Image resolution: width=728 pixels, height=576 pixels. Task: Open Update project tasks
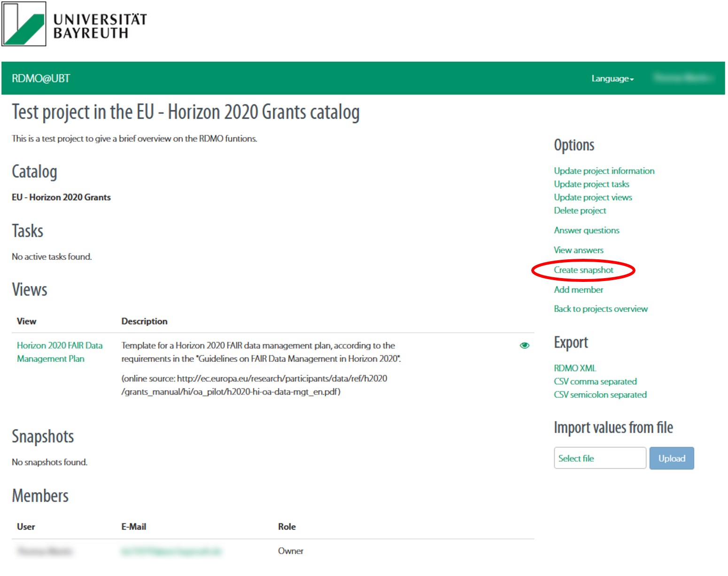[x=591, y=184]
